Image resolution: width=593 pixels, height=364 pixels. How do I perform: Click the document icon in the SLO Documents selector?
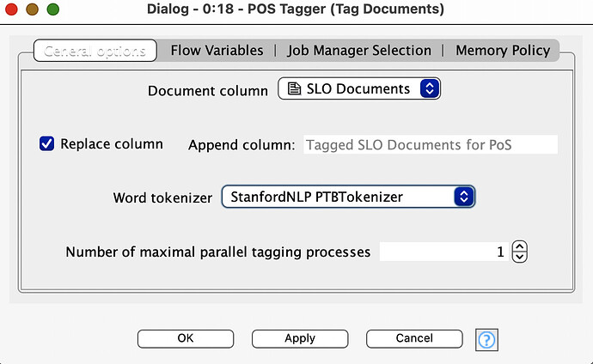click(x=294, y=88)
